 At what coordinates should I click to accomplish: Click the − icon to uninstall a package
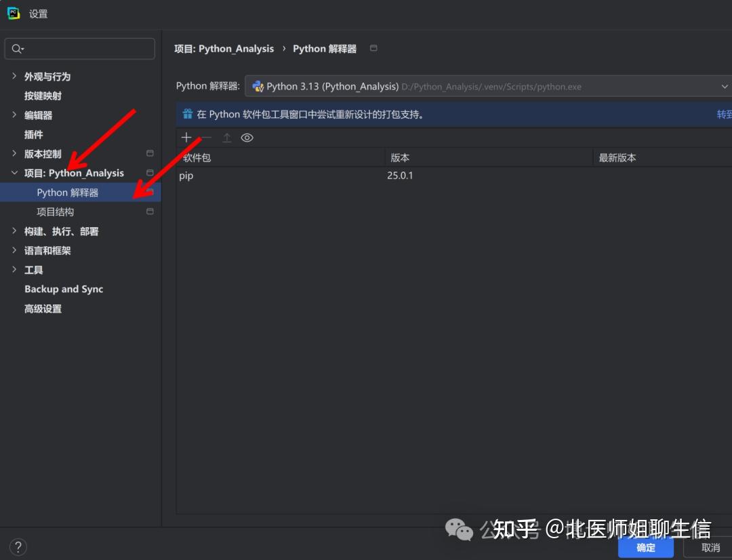click(x=205, y=137)
